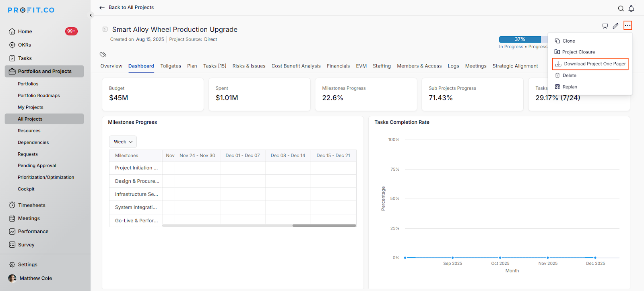This screenshot has width=644, height=291.
Task: Open the comments icon near the edit pencil
Action: pyautogui.click(x=605, y=26)
